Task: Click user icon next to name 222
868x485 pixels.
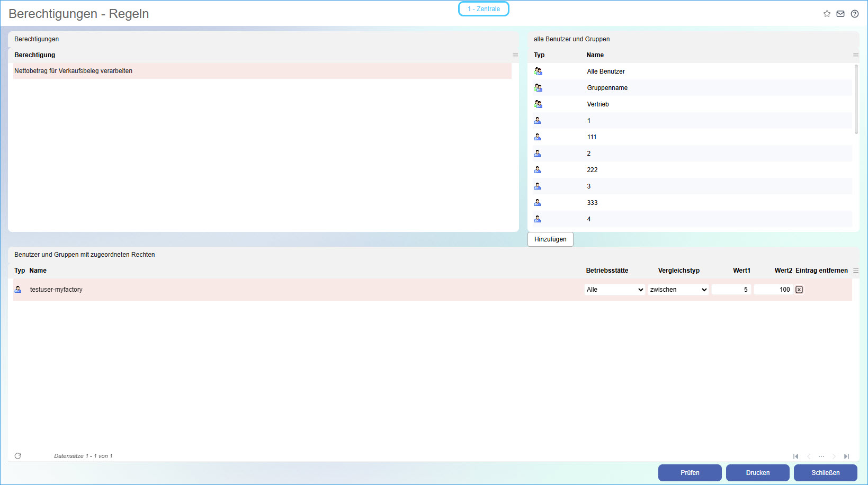Action: (538, 170)
